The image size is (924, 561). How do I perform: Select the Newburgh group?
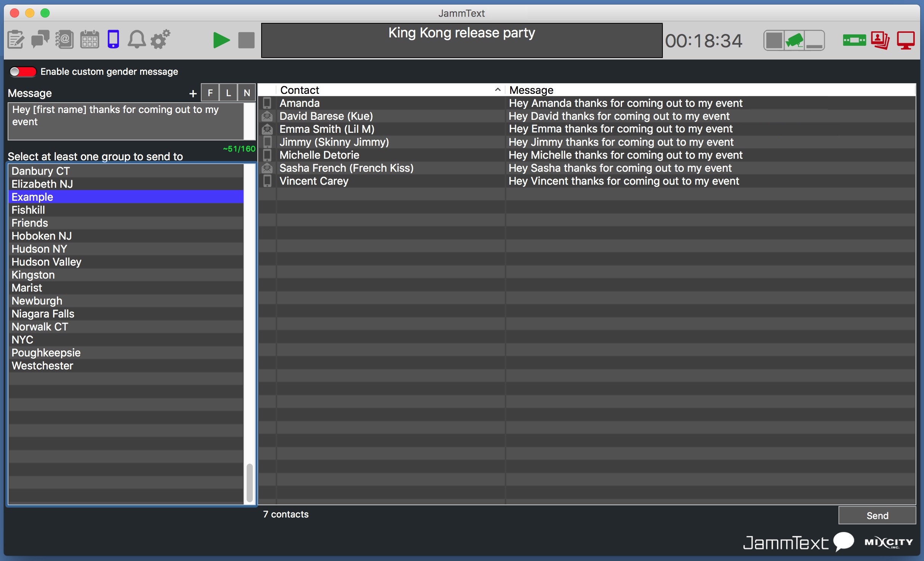coord(126,301)
